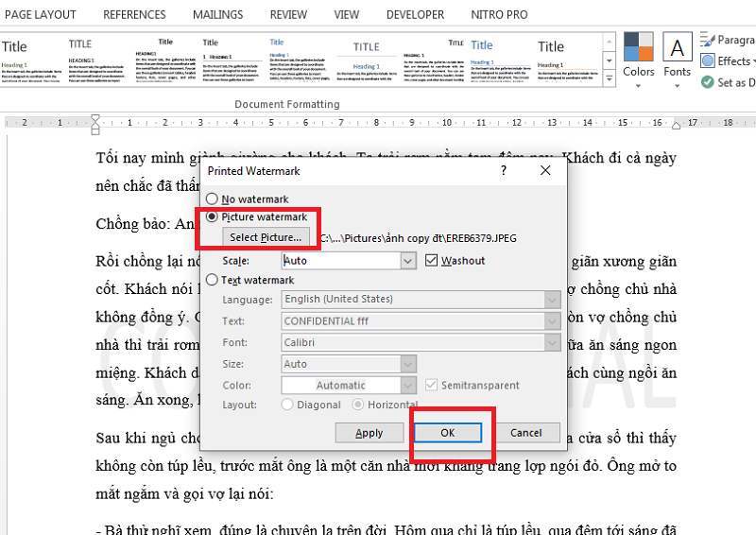Open the Scale dropdown arrow
The width and height of the screenshot is (756, 535).
[x=408, y=261]
